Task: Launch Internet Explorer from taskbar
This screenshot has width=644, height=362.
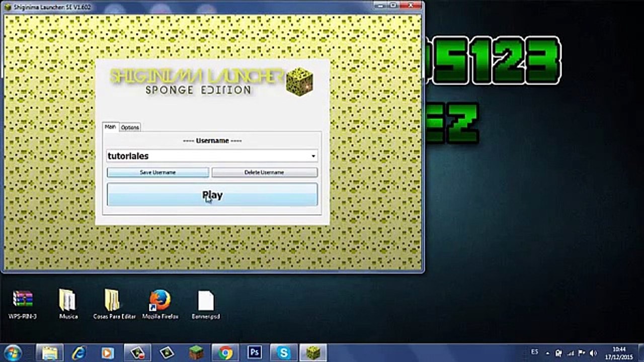Action: [x=78, y=353]
